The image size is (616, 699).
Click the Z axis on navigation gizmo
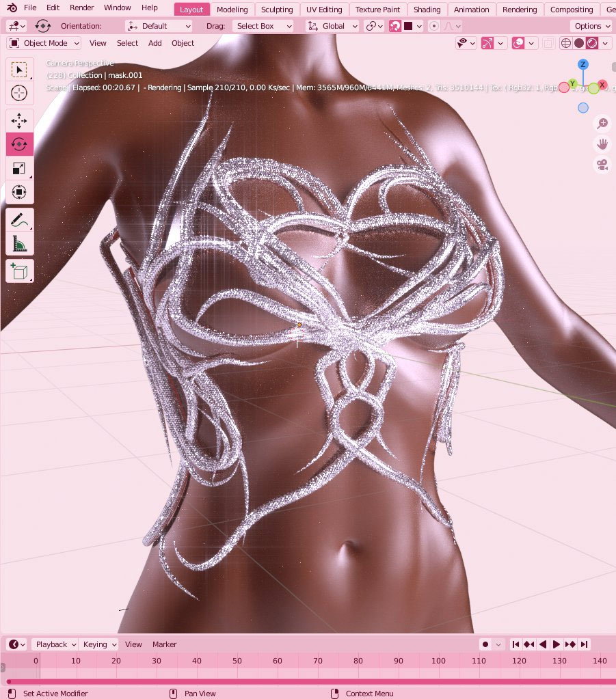tap(583, 64)
